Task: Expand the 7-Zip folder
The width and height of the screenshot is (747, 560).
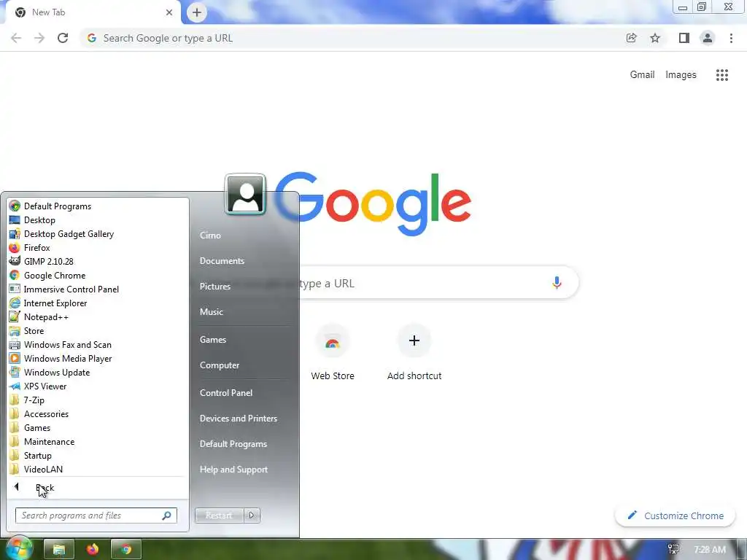Action: (27, 400)
